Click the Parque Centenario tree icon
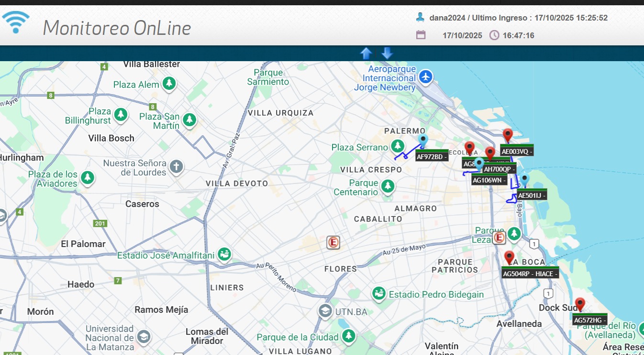The width and height of the screenshot is (644, 355). click(388, 186)
